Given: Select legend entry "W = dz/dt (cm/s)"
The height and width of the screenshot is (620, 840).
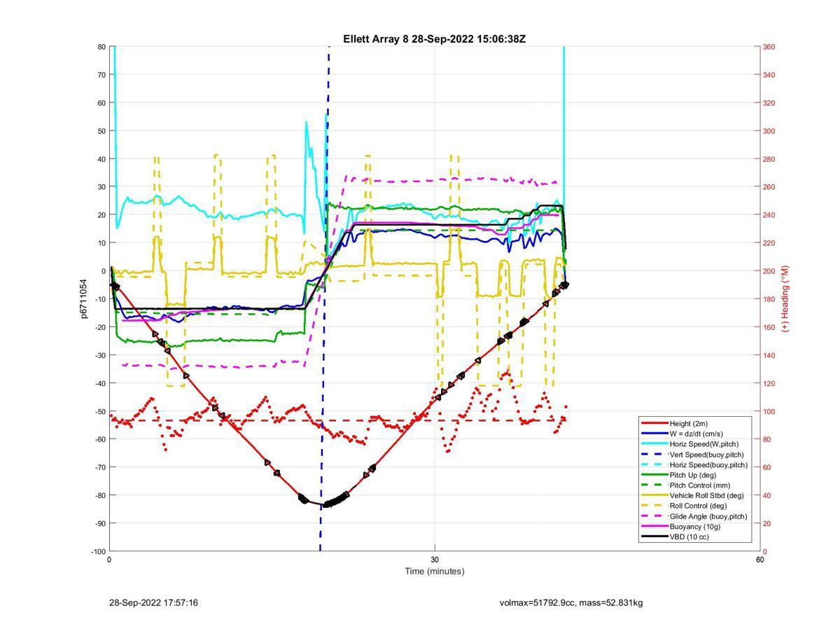Looking at the screenshot, I should tap(696, 434).
